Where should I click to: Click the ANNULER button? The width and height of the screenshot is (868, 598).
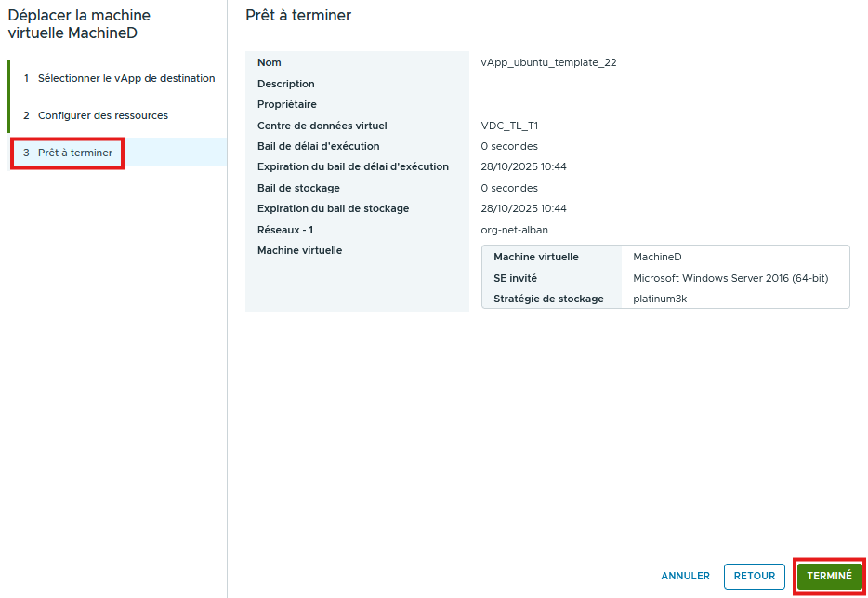[x=685, y=576]
